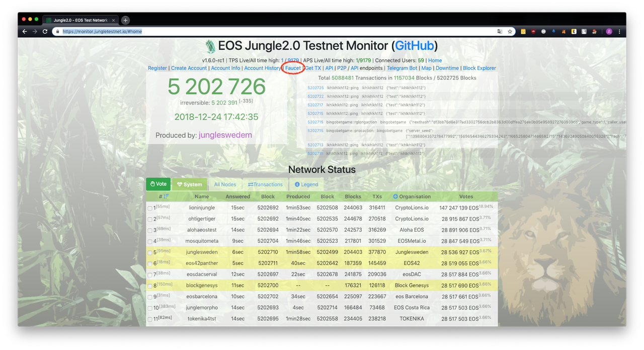644x350 pixels.
Task: Open the GitHub link in the title
Action: click(415, 46)
